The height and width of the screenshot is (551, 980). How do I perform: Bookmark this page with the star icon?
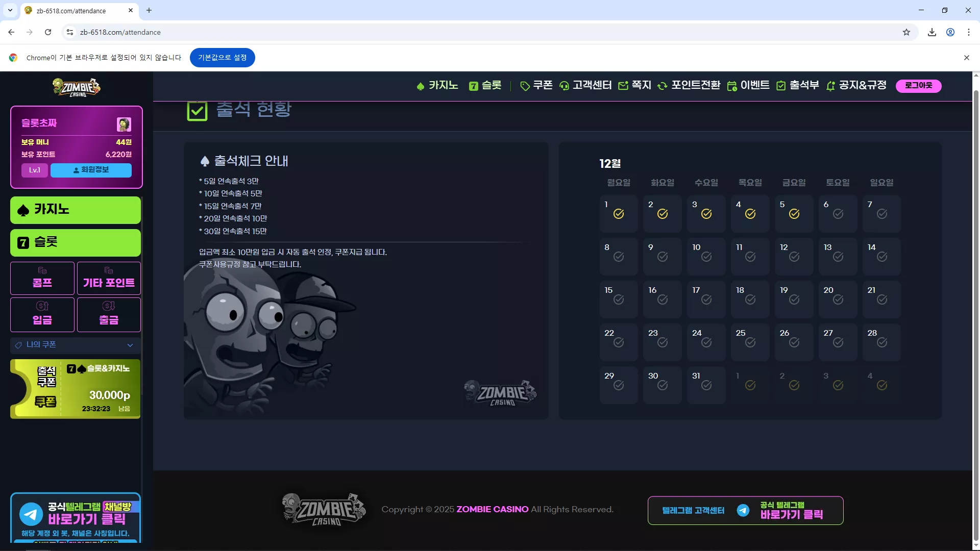click(906, 32)
